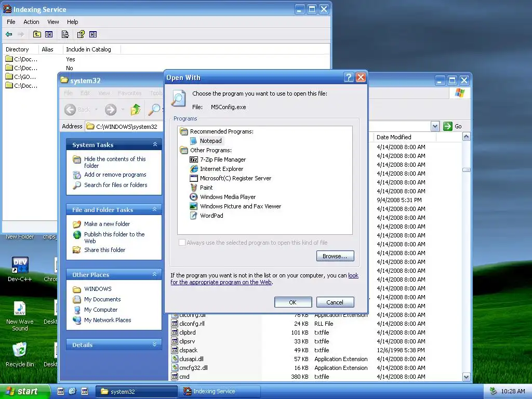Screen dimensions: 532x399
Task: Click OK in the Open With dialog
Action: 293,302
